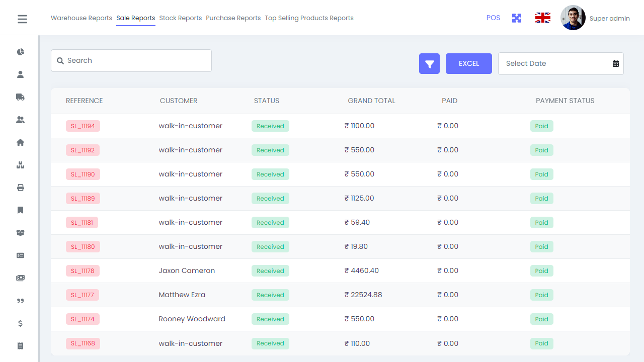
Task: Open the hamburger navigation menu
Action: pyautogui.click(x=22, y=18)
